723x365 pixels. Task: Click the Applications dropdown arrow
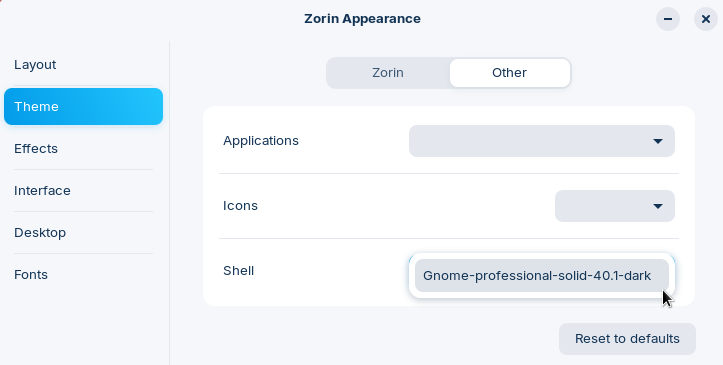[x=658, y=141]
